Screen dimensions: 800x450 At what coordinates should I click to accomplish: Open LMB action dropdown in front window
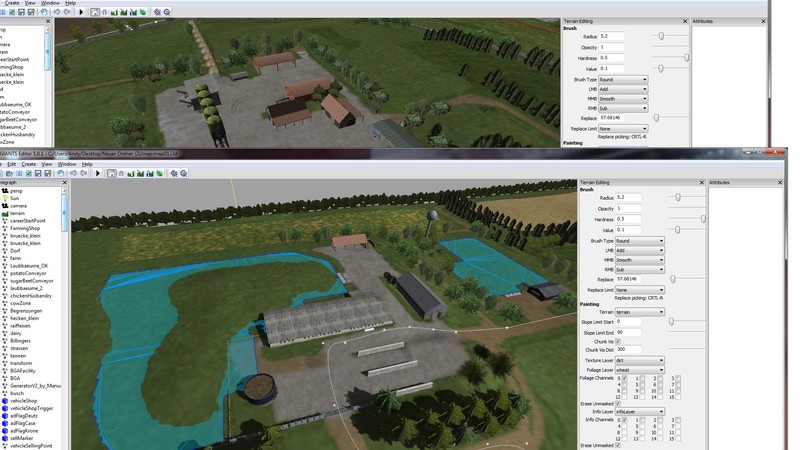click(639, 250)
